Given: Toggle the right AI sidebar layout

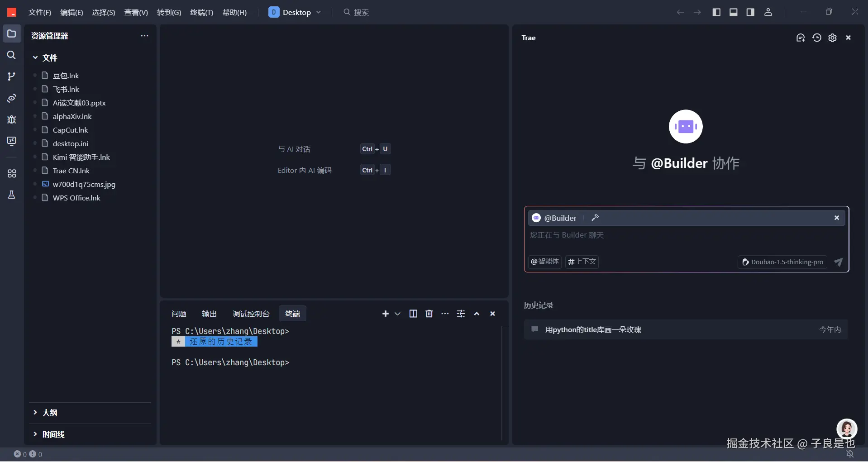Looking at the screenshot, I should point(750,12).
